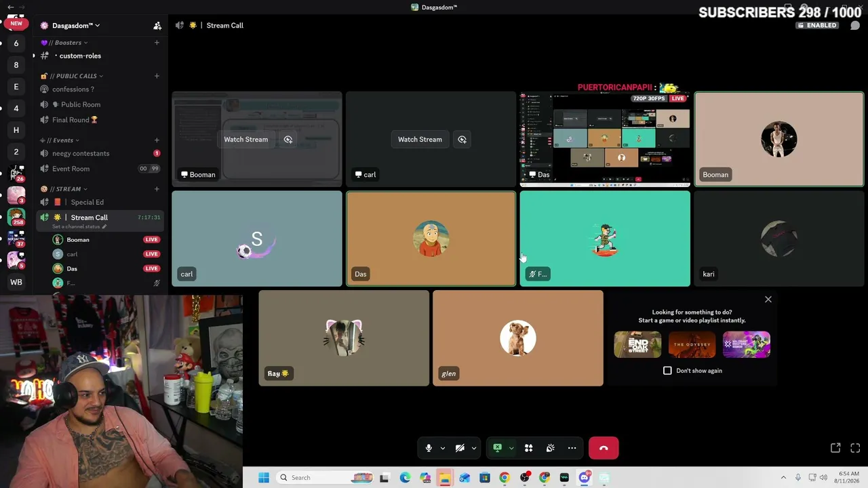Image resolution: width=868 pixels, height=488 pixels.
Task: Create channel in Events category
Action: pos(157,140)
